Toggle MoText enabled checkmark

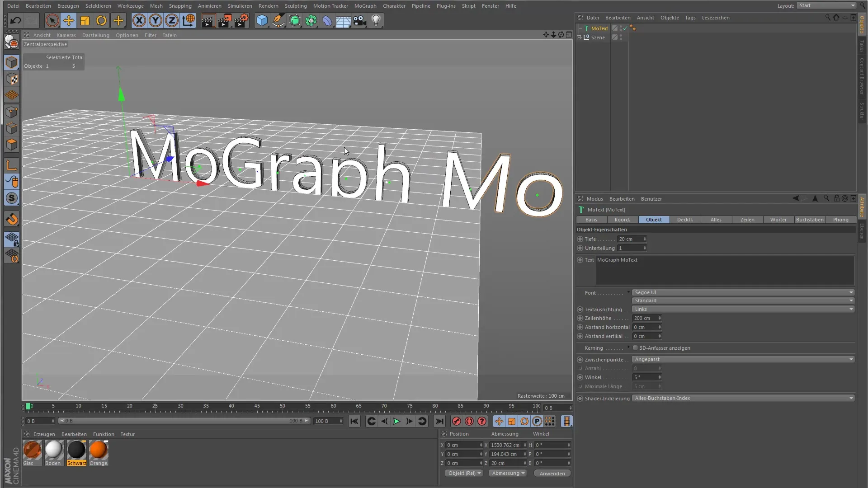point(625,28)
